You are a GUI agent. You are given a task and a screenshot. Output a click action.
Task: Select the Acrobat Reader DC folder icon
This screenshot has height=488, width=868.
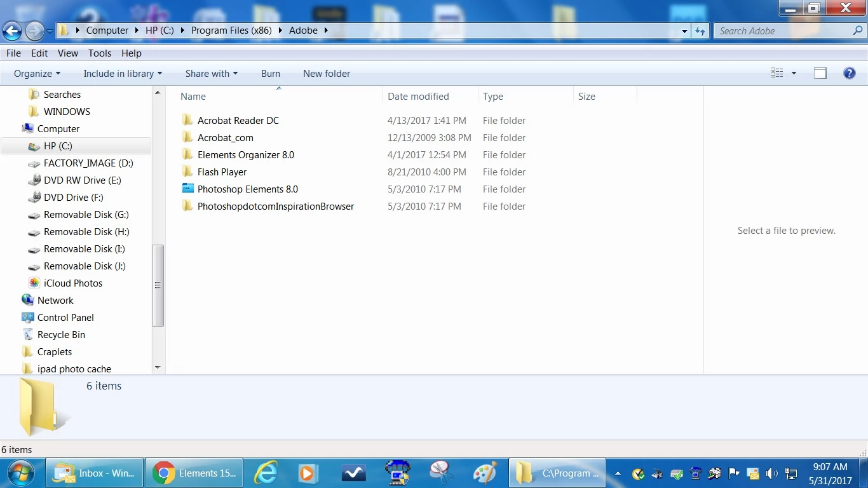pyautogui.click(x=187, y=120)
